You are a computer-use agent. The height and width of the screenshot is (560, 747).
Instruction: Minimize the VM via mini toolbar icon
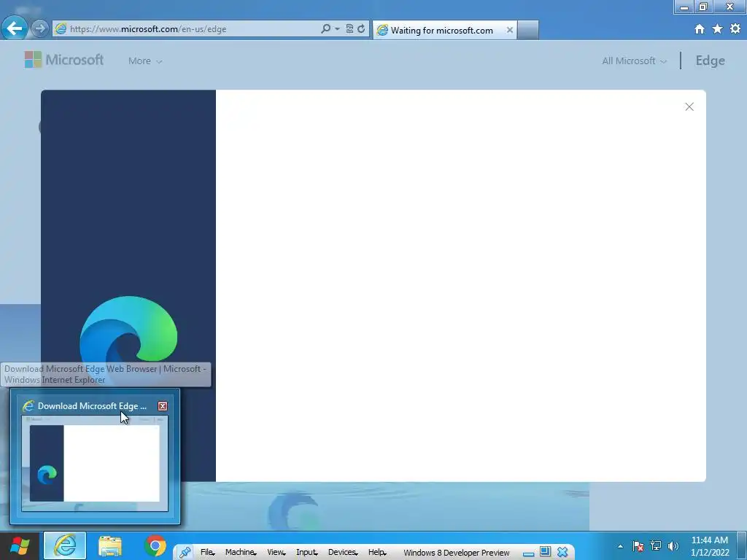528,553
